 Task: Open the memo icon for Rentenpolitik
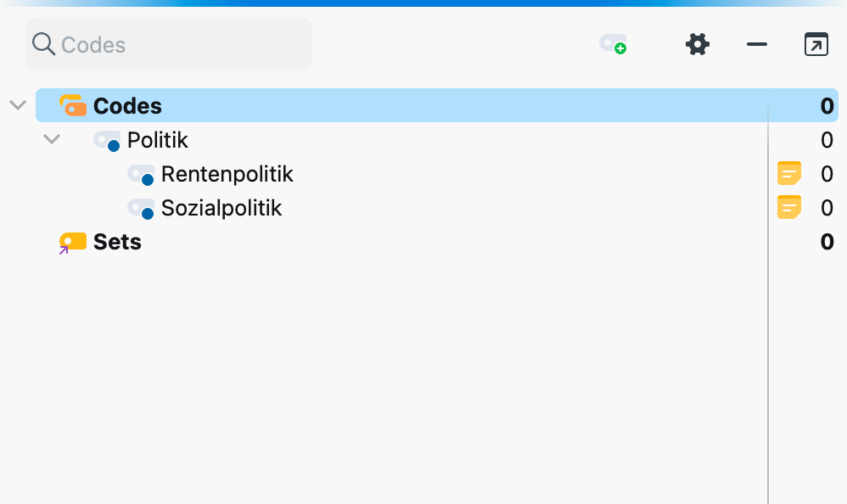coord(789,174)
